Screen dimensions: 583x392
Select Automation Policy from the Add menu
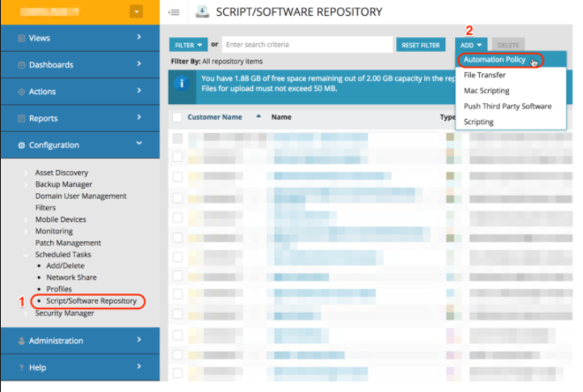click(494, 60)
